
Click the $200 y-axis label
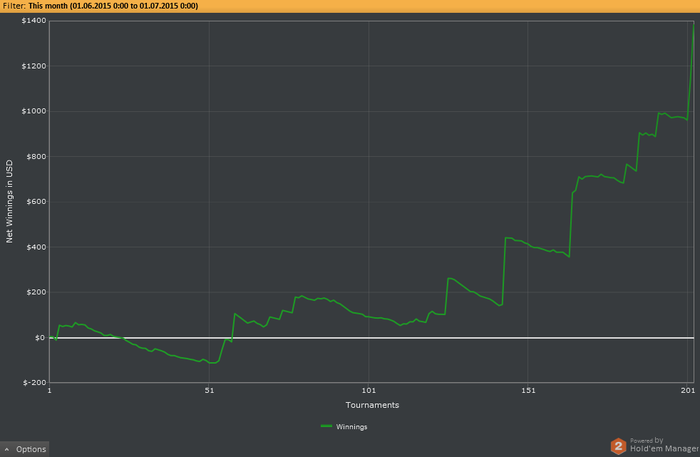pos(36,292)
